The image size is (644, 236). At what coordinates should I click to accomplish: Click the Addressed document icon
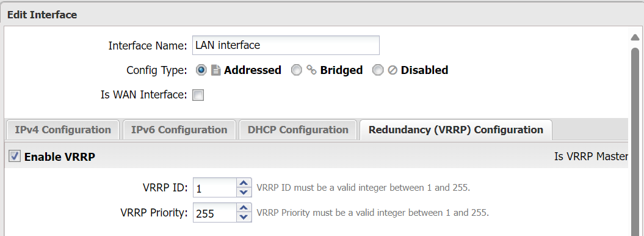pos(215,71)
